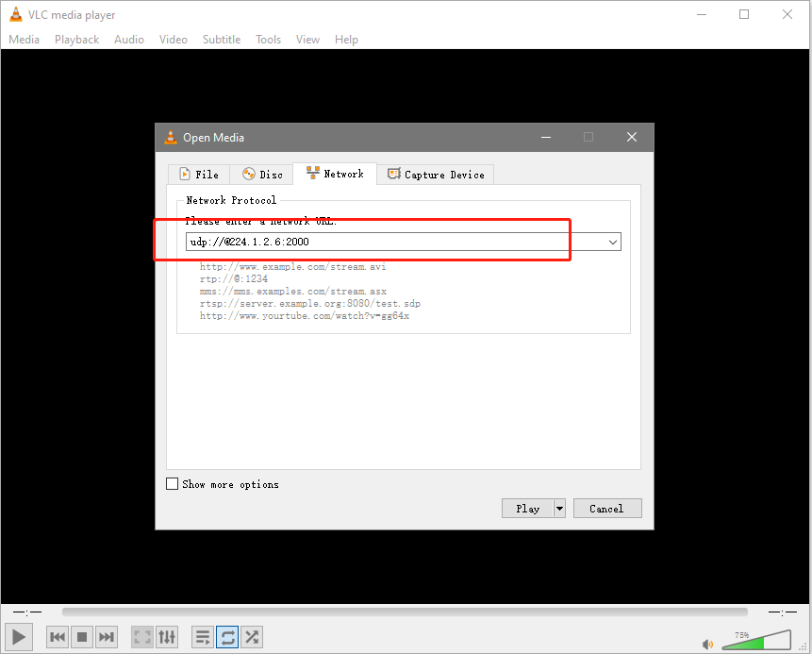Stop playback with the stop icon

[x=82, y=637]
